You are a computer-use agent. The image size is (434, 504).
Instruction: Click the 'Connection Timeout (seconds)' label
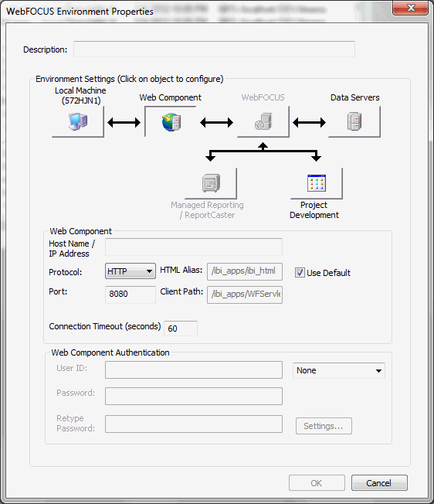(105, 326)
